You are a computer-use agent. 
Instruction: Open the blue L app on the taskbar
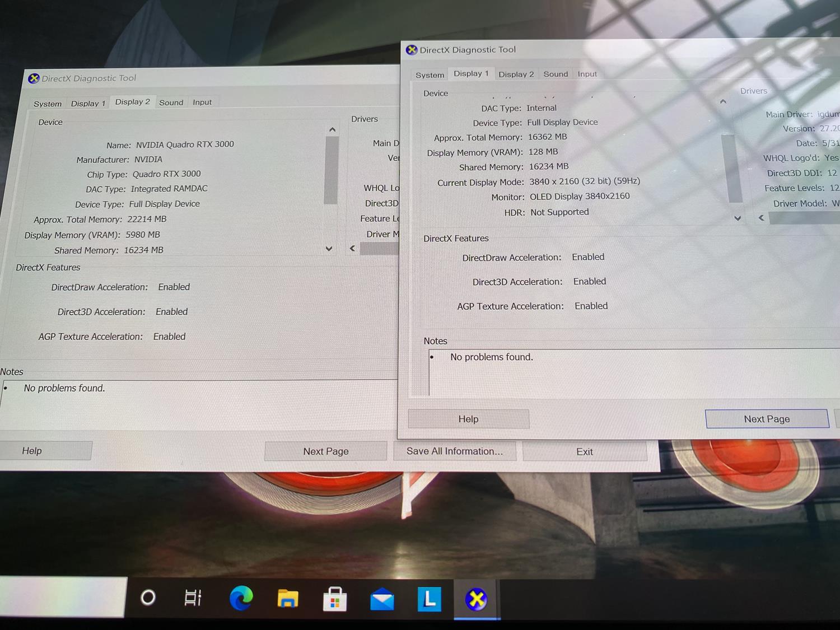(x=430, y=599)
